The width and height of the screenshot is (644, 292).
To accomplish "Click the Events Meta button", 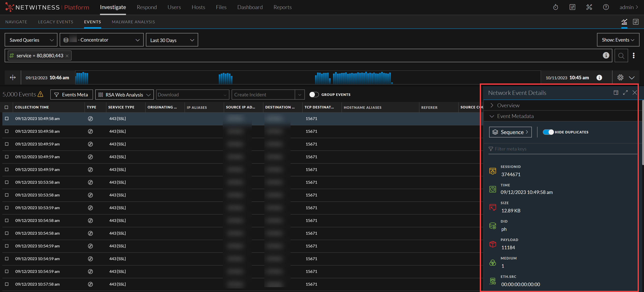I will click(x=71, y=95).
